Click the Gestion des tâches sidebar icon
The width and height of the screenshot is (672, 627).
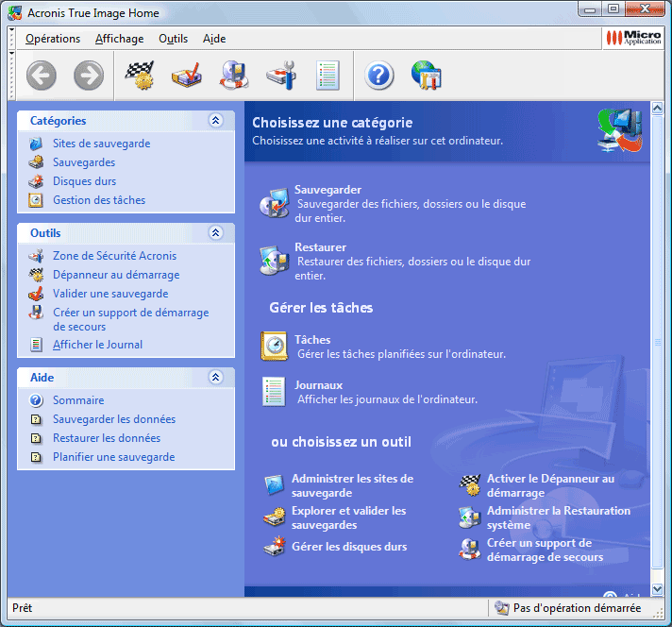coord(36,200)
